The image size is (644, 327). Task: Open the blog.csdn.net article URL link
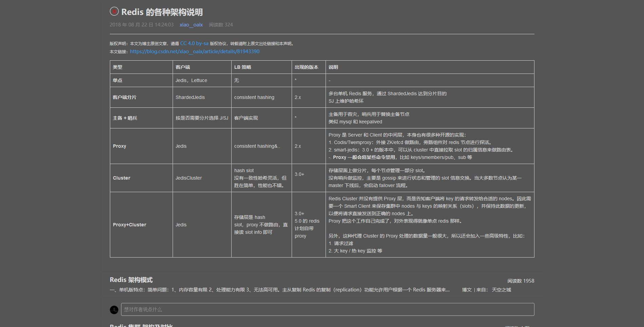(195, 52)
